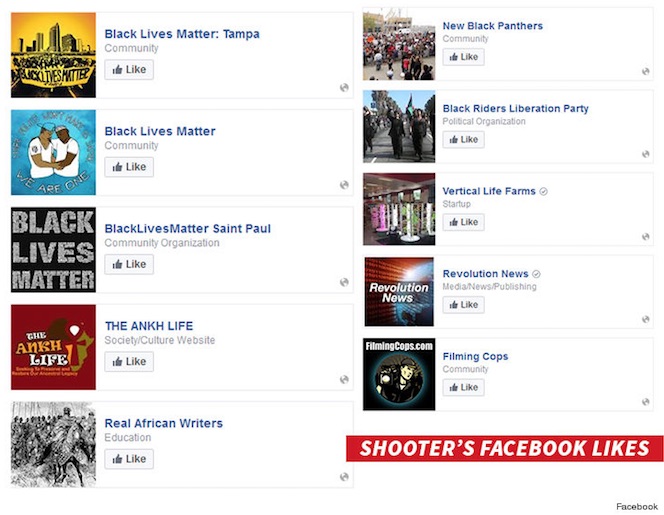Click globe icon in We Are One Black Lives Matter card
Viewport: 664px width, 515px height.
coord(344,185)
